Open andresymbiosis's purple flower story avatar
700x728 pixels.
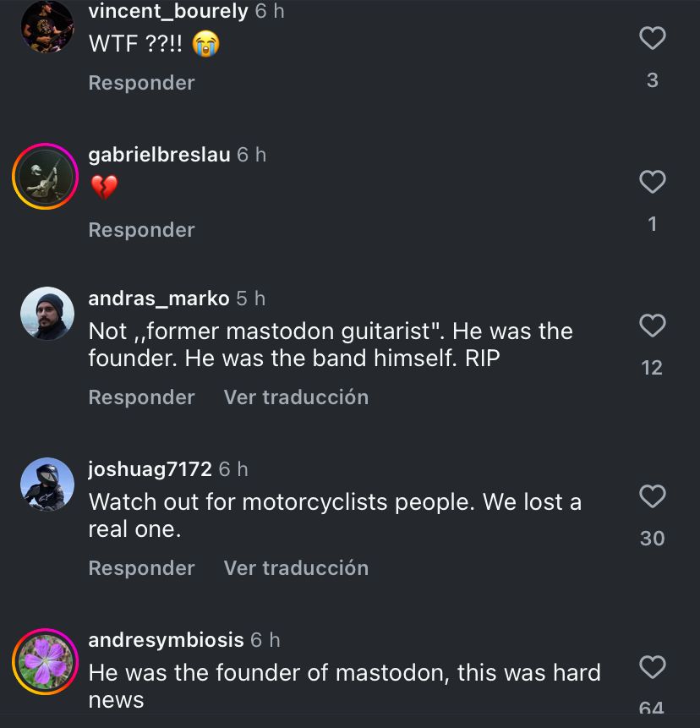click(x=46, y=662)
